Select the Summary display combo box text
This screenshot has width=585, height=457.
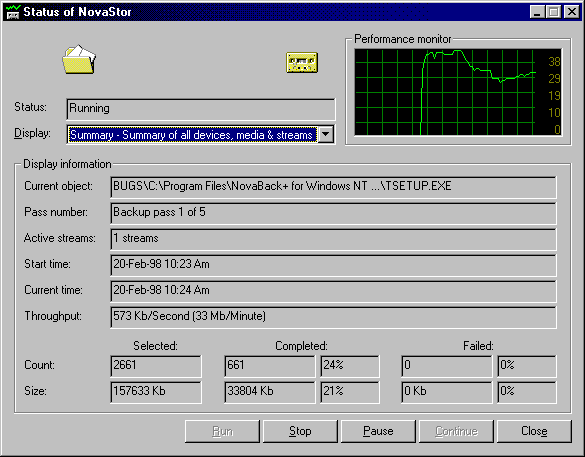192,135
